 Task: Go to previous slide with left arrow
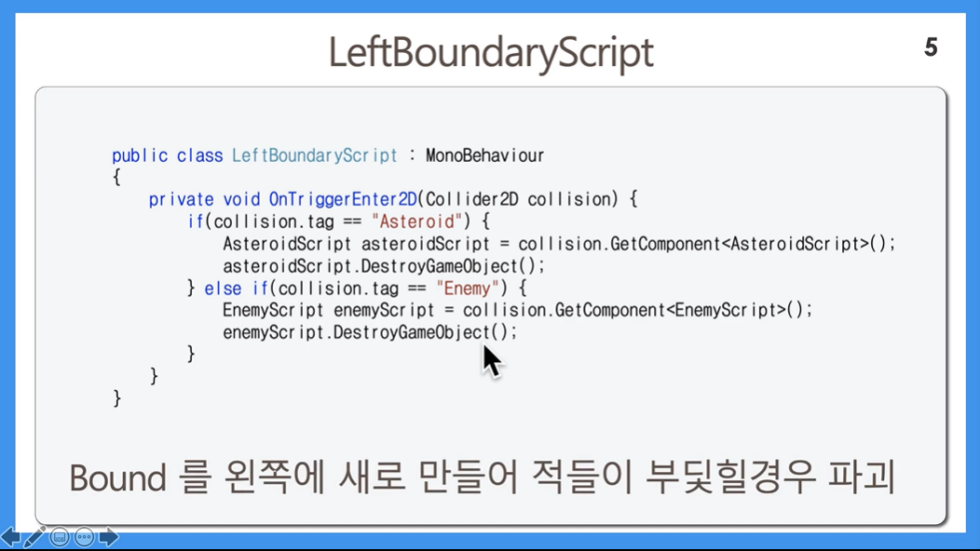[x=10, y=537]
